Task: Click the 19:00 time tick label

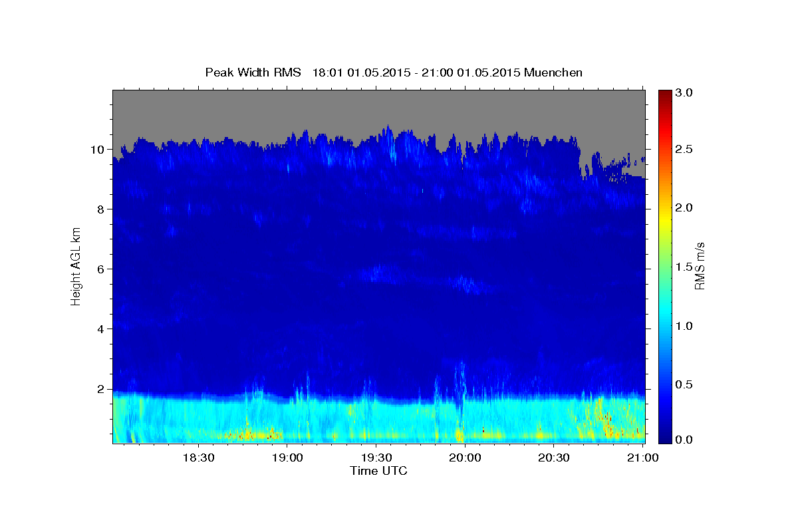Action: (x=287, y=458)
